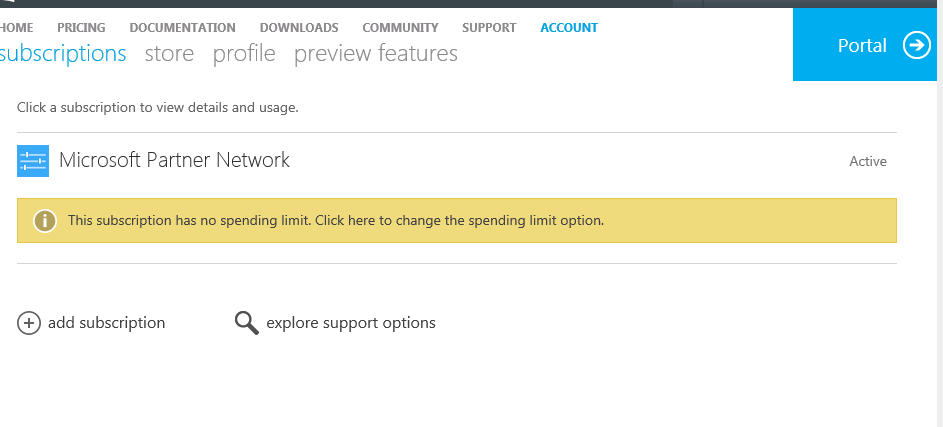Open the Downloads navigation item
The image size is (943, 427).
pyautogui.click(x=299, y=28)
